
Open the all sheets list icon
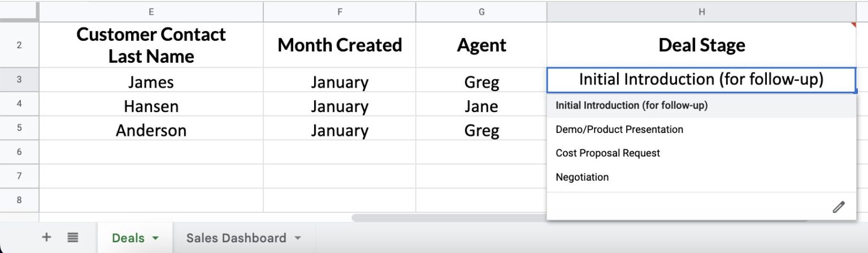point(73,238)
